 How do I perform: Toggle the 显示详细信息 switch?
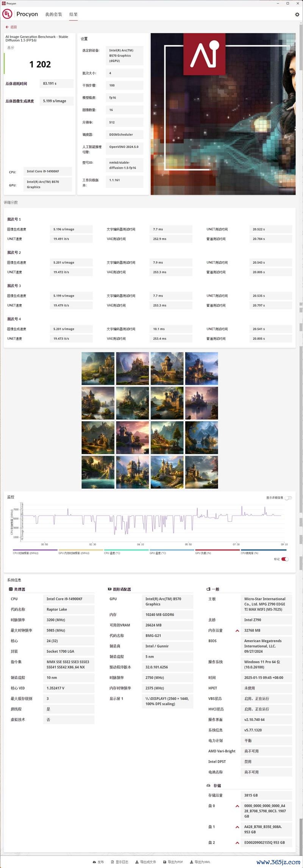point(288,498)
